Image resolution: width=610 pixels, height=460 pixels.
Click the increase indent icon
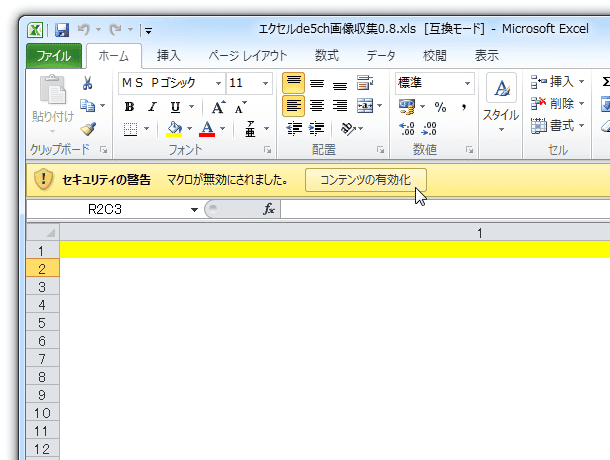pyautogui.click(x=317, y=128)
